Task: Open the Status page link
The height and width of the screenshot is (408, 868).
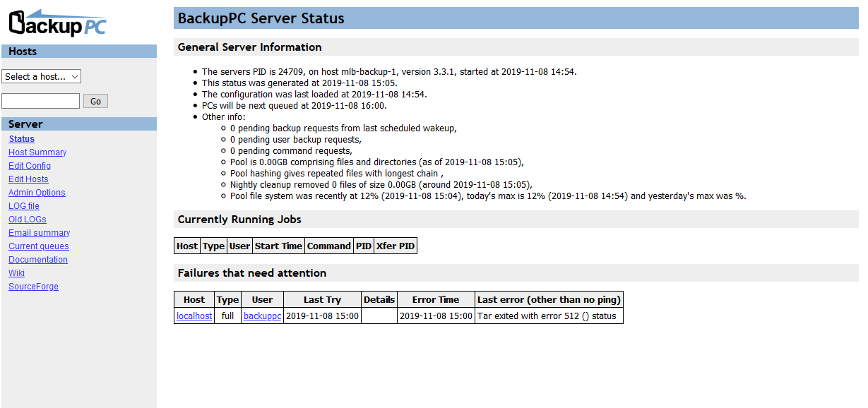Action: pos(22,139)
